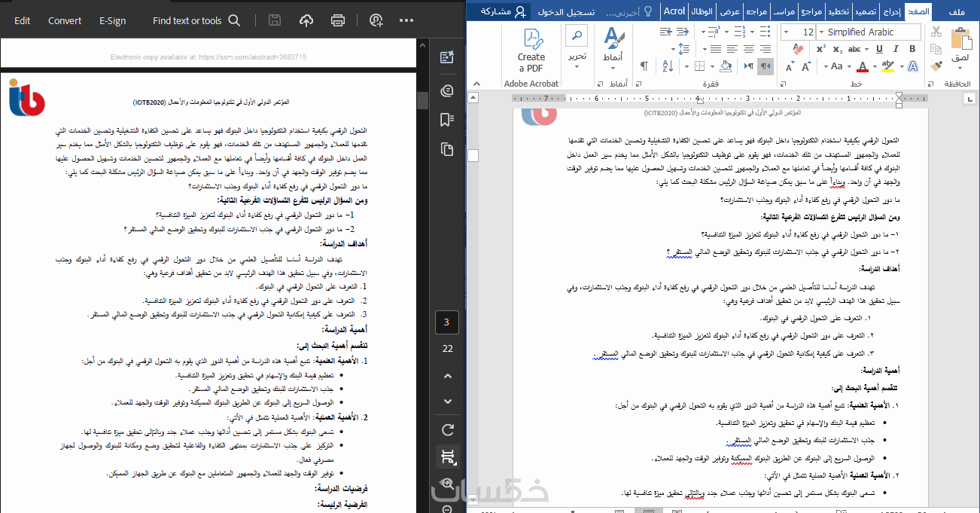Viewport: 980px width, 513px height.
Task: Open the font size 12 dropdown
Action: (x=786, y=32)
